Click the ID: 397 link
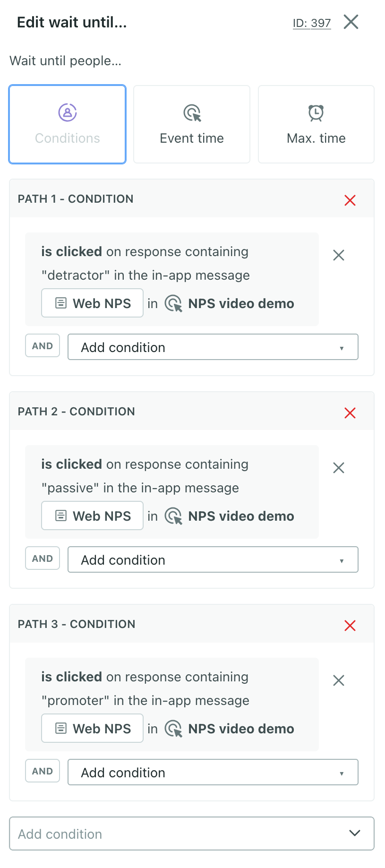 (312, 23)
